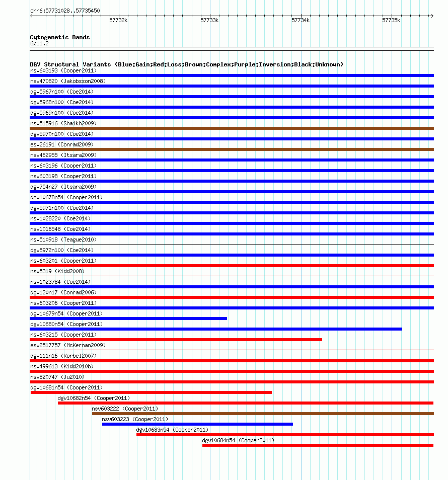Select the brown complex bar under nsv603222
The height and width of the screenshot is (480, 448).
263,414
